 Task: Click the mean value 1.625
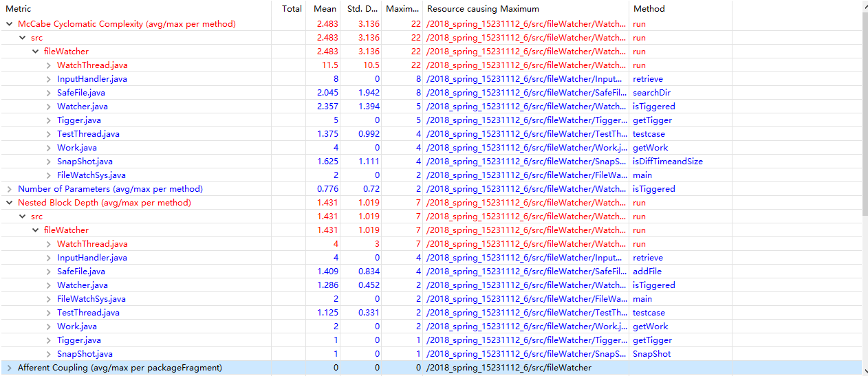pyautogui.click(x=327, y=162)
